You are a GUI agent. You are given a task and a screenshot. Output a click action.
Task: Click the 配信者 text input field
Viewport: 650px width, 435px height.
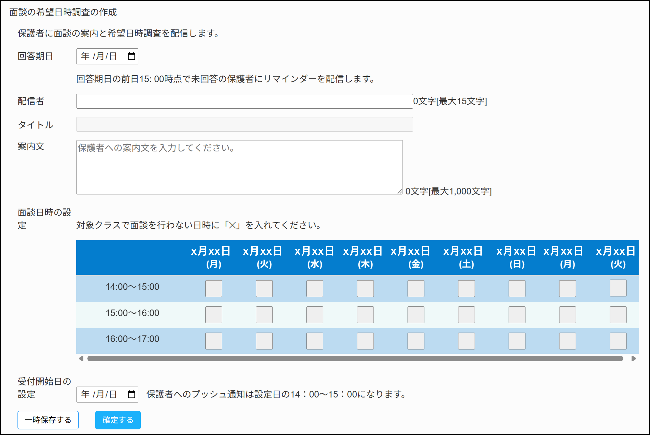coord(244,101)
